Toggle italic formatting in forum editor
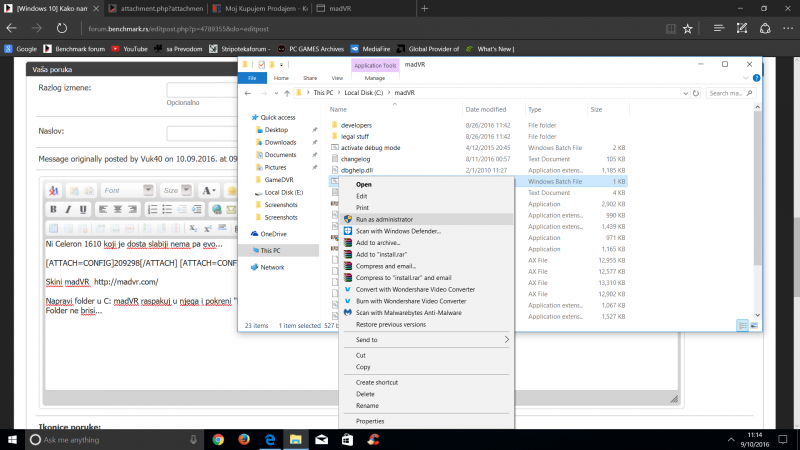The height and width of the screenshot is (450, 800). pyautogui.click(x=68, y=209)
